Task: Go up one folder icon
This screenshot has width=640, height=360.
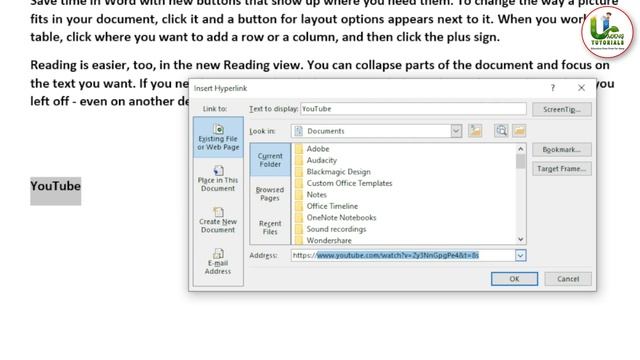Action: click(x=475, y=131)
